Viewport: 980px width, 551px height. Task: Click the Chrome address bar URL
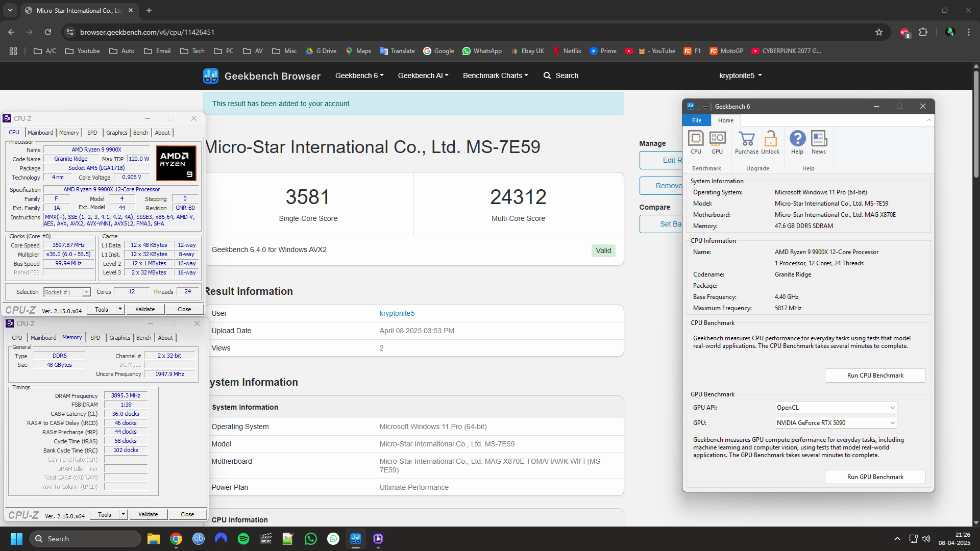147,32
